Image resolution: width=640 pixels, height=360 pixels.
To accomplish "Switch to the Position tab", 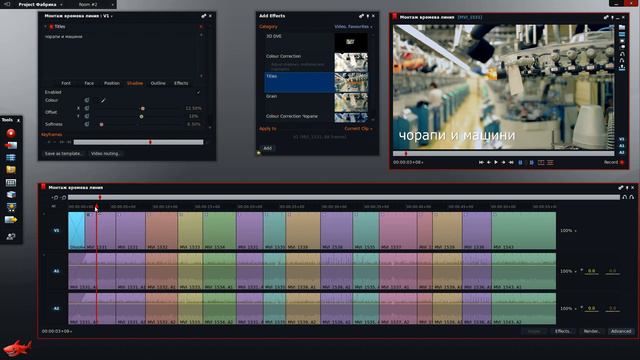I will coord(111,83).
